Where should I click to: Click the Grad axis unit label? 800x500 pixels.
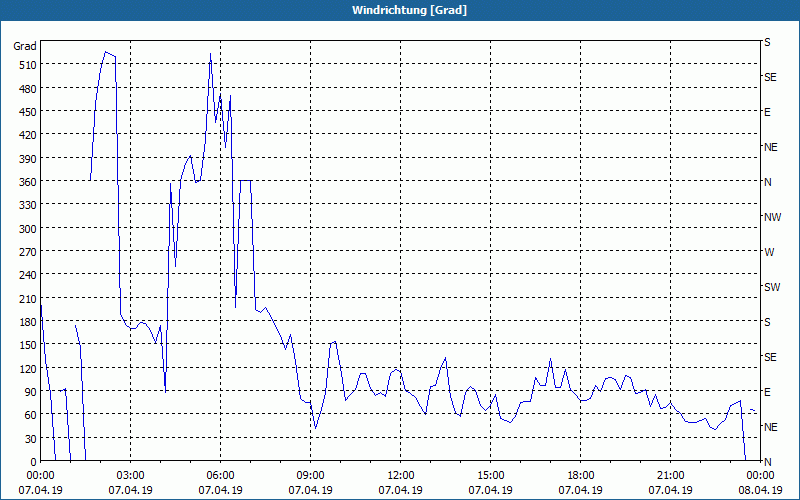(25, 46)
